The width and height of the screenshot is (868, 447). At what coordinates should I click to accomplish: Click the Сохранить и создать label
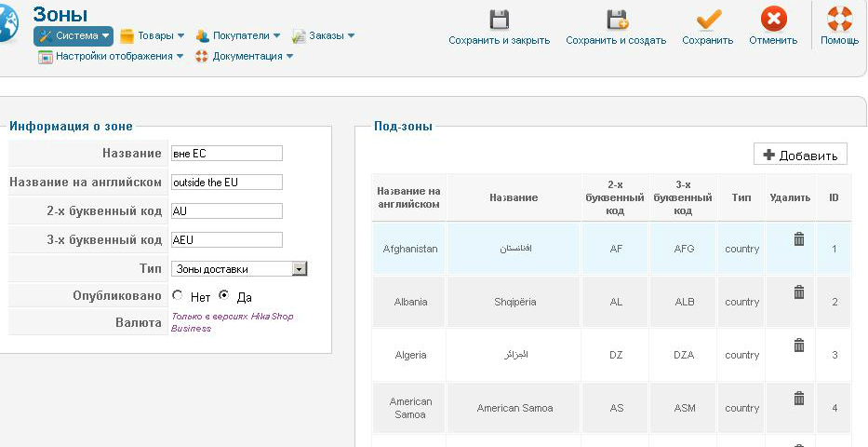click(616, 40)
